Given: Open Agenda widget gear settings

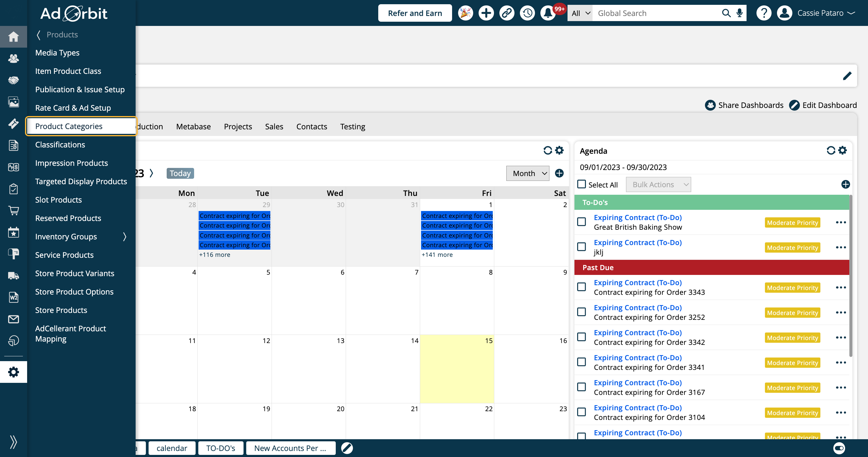Looking at the screenshot, I should click(842, 150).
